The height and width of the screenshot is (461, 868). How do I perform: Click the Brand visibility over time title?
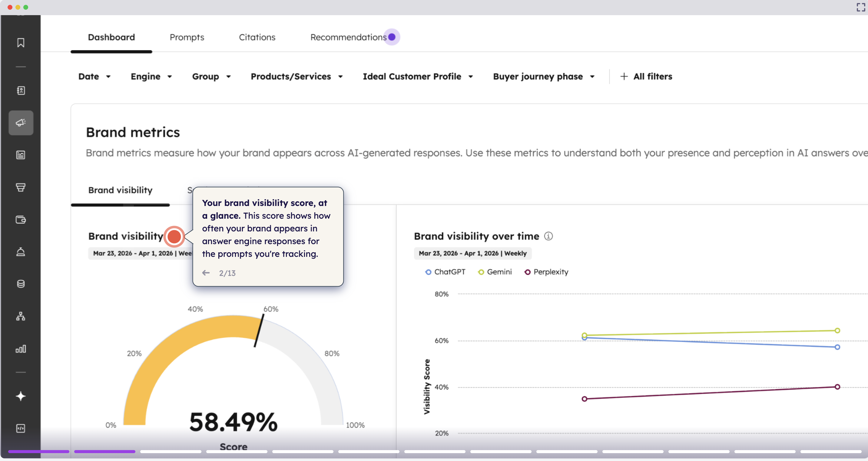pos(476,236)
